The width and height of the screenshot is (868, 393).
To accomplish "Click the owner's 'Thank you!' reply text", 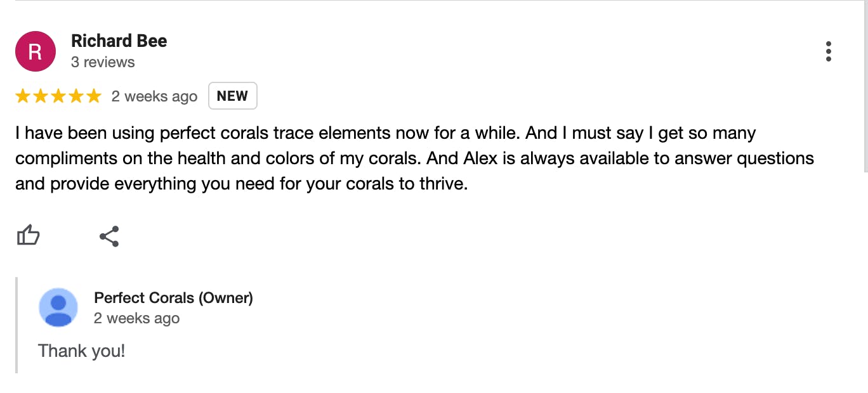I will point(82,351).
